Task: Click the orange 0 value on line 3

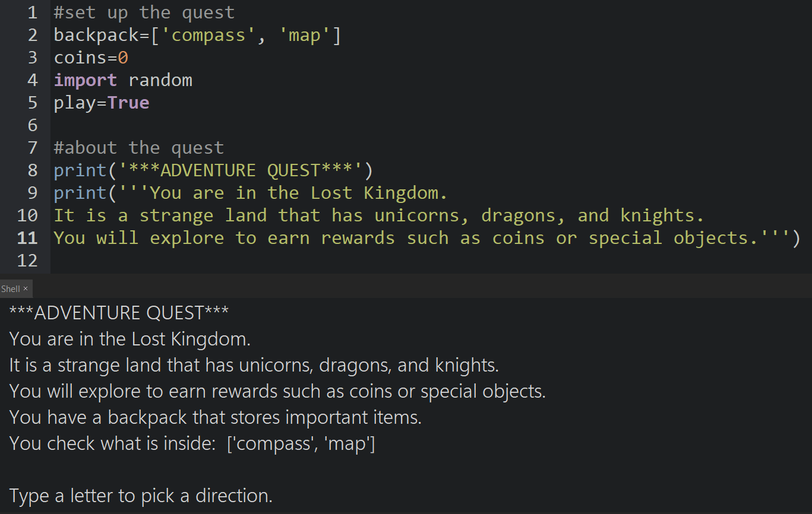Action: coord(123,58)
